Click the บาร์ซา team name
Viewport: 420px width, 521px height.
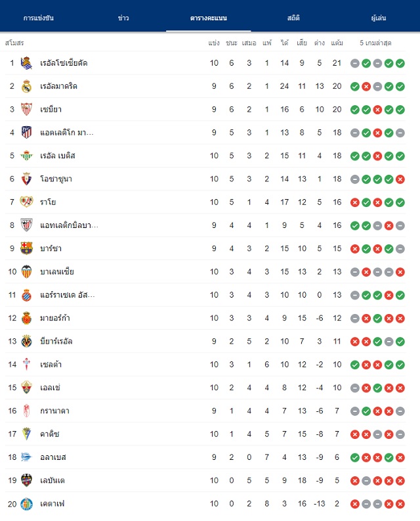pyautogui.click(x=51, y=248)
